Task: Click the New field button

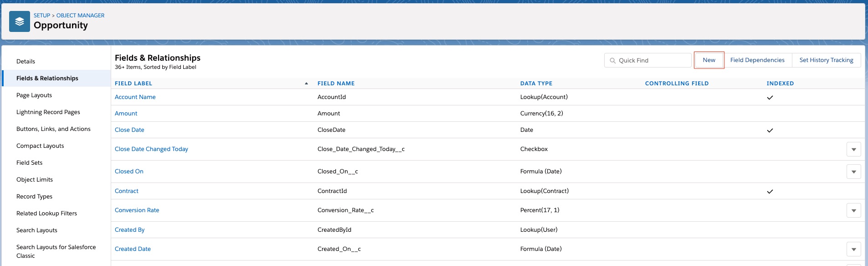Action: coord(709,60)
